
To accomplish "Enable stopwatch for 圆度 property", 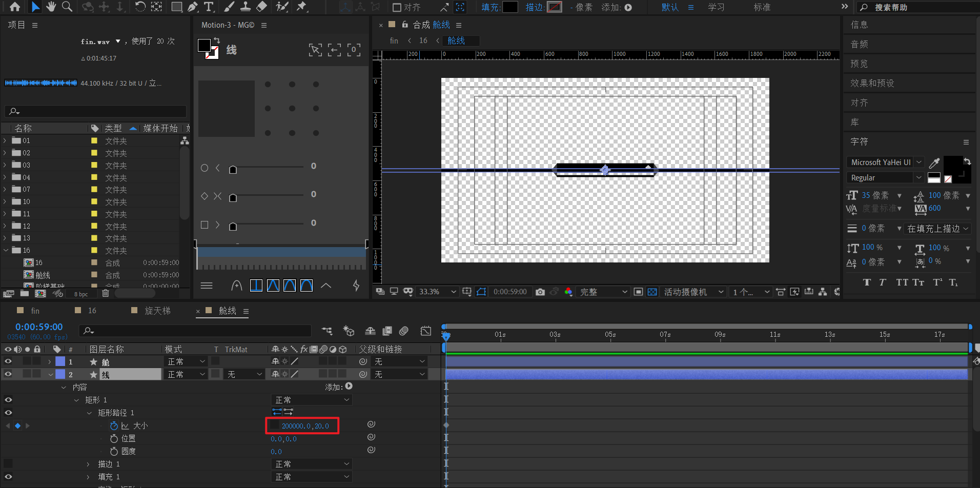I will click(x=114, y=451).
